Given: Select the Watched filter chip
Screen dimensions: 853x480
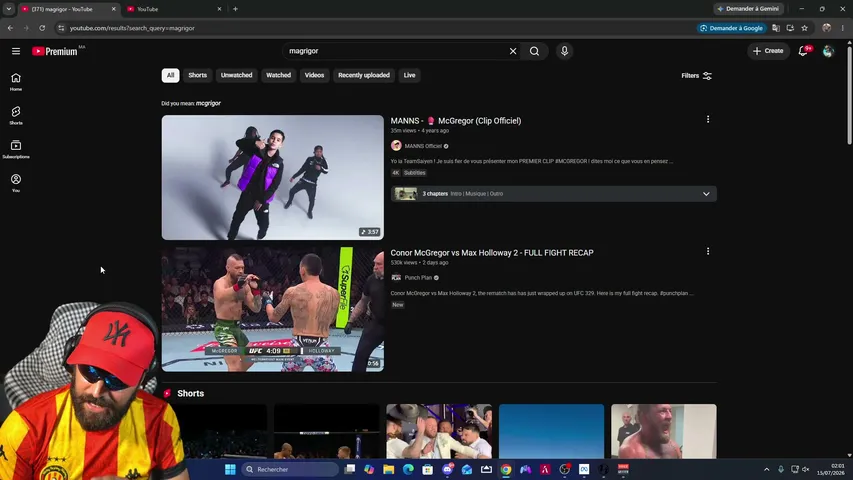Looking at the screenshot, I should pyautogui.click(x=278, y=75).
